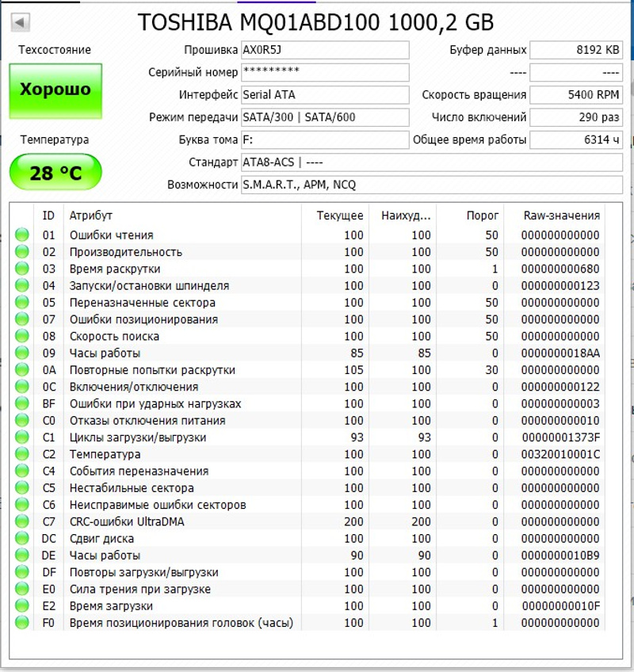The width and height of the screenshot is (634, 672).
Task: Click green status icon for Ошибки чтения
Action: 21,235
